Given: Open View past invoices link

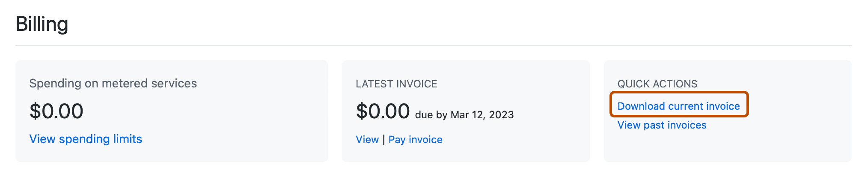Looking at the screenshot, I should 662,125.
